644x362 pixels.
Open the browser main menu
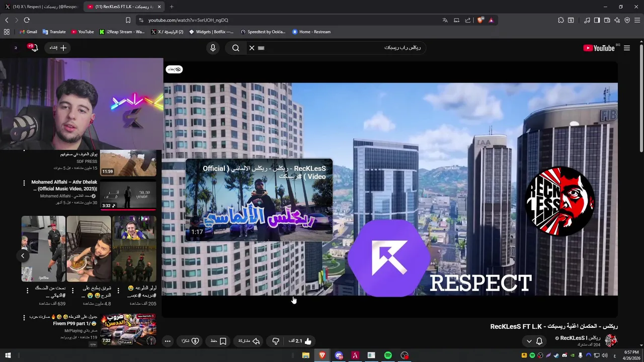click(x=637, y=20)
